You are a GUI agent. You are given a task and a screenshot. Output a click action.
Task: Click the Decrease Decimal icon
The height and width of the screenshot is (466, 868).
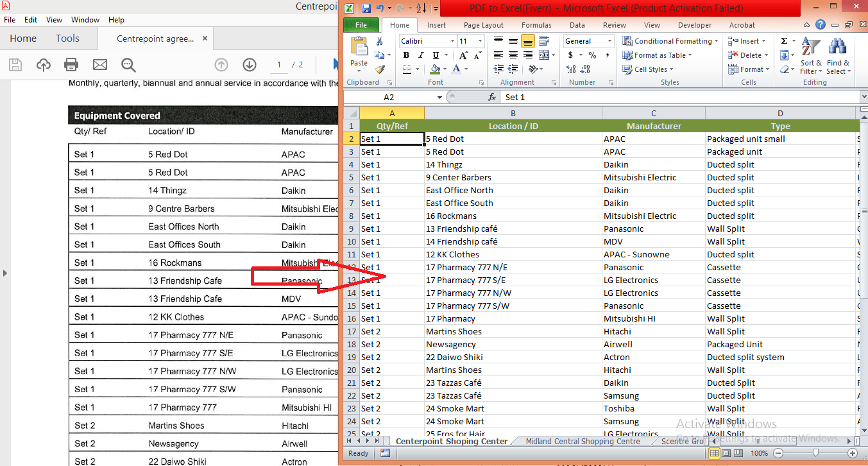pyautogui.click(x=586, y=69)
